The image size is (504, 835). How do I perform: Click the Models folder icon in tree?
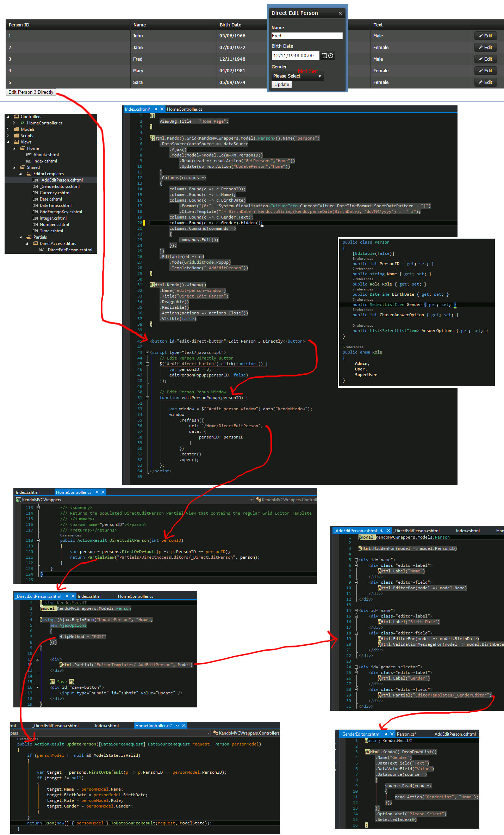pyautogui.click(x=16, y=129)
